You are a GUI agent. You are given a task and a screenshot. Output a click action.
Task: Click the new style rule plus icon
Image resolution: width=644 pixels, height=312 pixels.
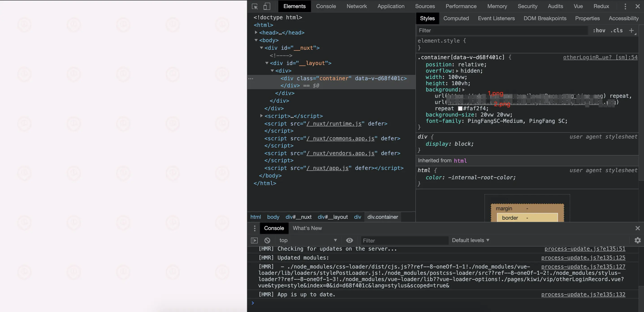point(631,30)
